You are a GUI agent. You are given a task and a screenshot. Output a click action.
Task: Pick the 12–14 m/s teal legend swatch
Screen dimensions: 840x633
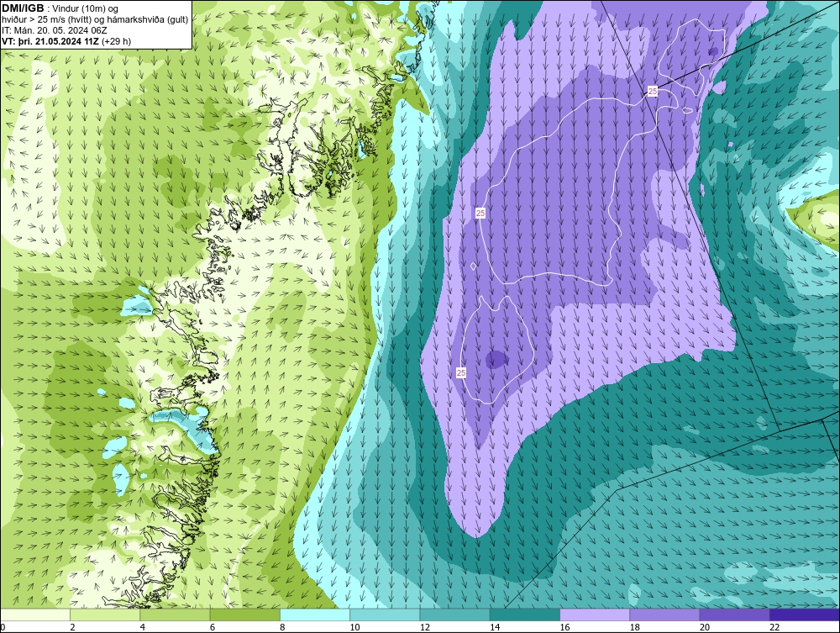(x=454, y=615)
